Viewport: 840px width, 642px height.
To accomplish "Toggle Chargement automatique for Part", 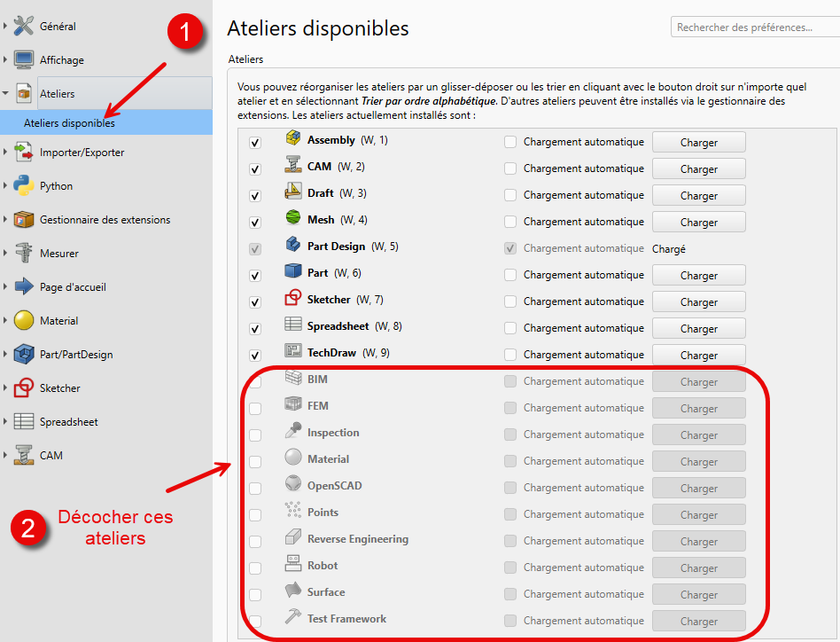I will coord(510,275).
